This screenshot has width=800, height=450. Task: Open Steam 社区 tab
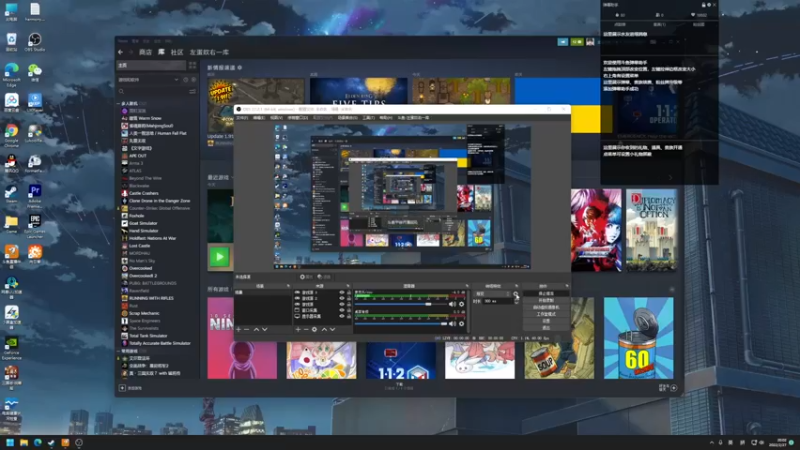click(177, 52)
